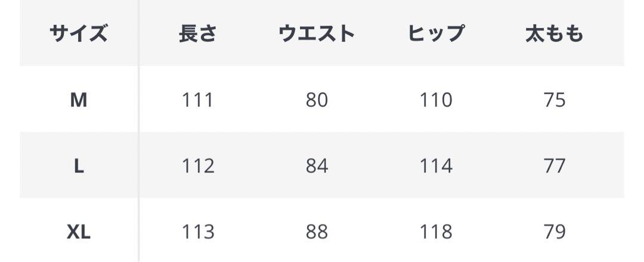The width and height of the screenshot is (644, 262).
Task: Click the 太もも column header
Action: (555, 33)
